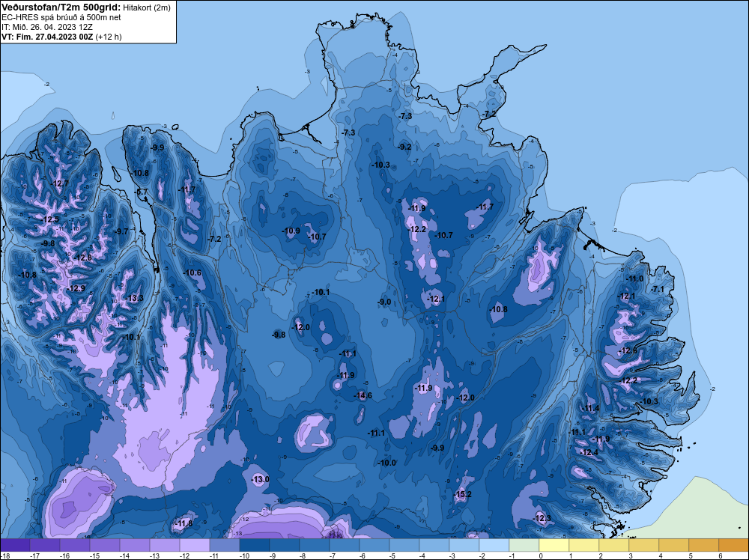
Task: Select the -15.2 temperature label
Action: 462,494
